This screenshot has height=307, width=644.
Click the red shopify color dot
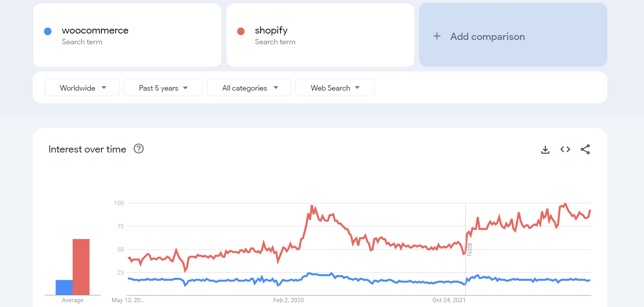click(x=241, y=32)
